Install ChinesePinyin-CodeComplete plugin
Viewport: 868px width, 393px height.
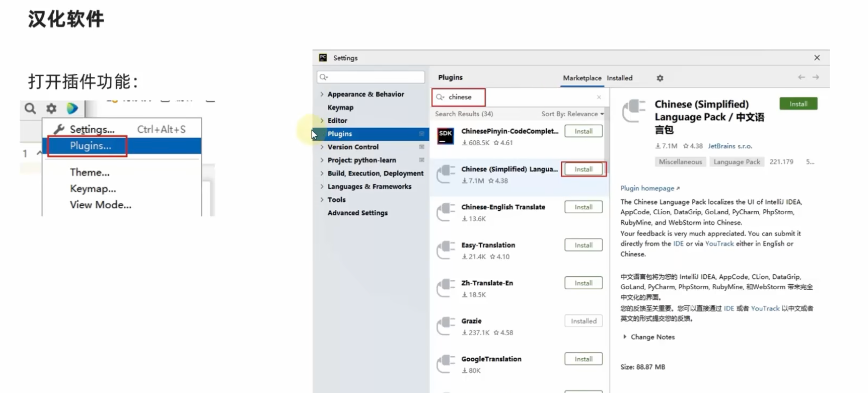click(583, 131)
